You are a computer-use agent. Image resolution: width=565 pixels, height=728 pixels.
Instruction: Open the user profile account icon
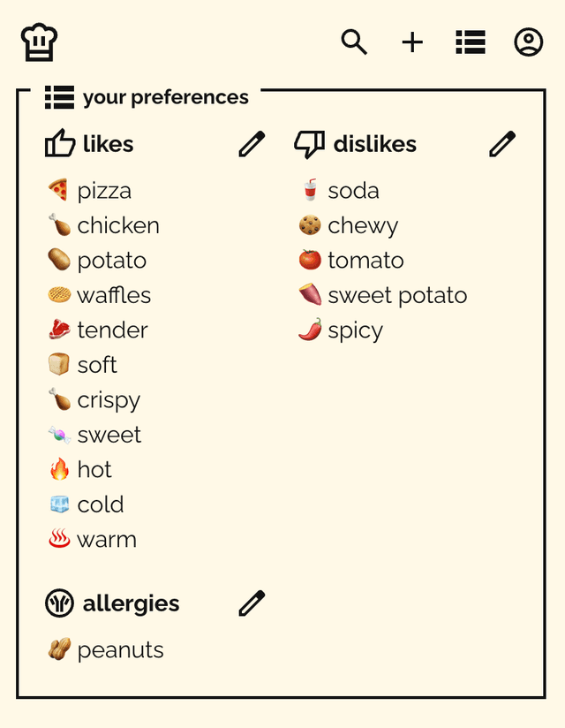pyautogui.click(x=528, y=42)
